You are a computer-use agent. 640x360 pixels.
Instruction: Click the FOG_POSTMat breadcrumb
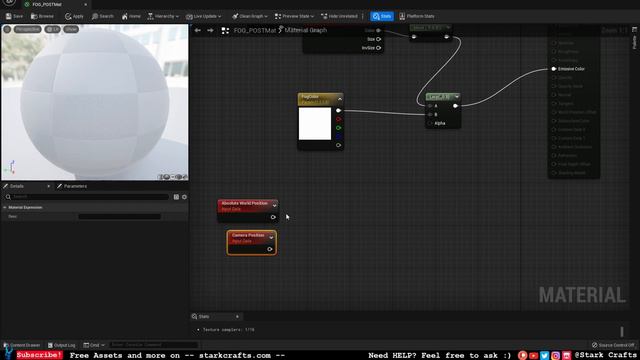pos(255,31)
